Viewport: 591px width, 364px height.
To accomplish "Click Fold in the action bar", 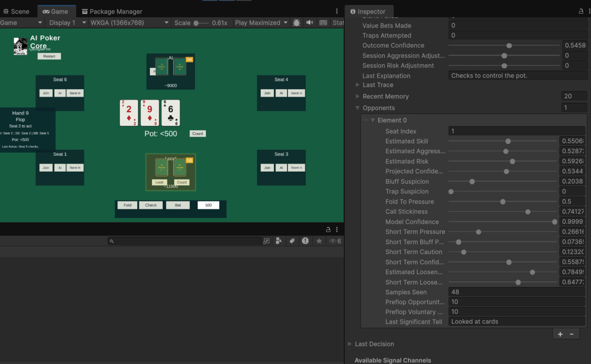I will (128, 205).
